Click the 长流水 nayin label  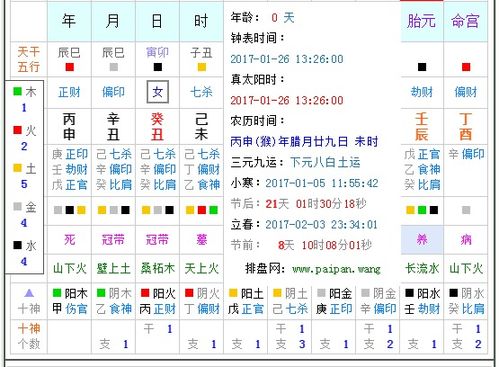coord(422,268)
